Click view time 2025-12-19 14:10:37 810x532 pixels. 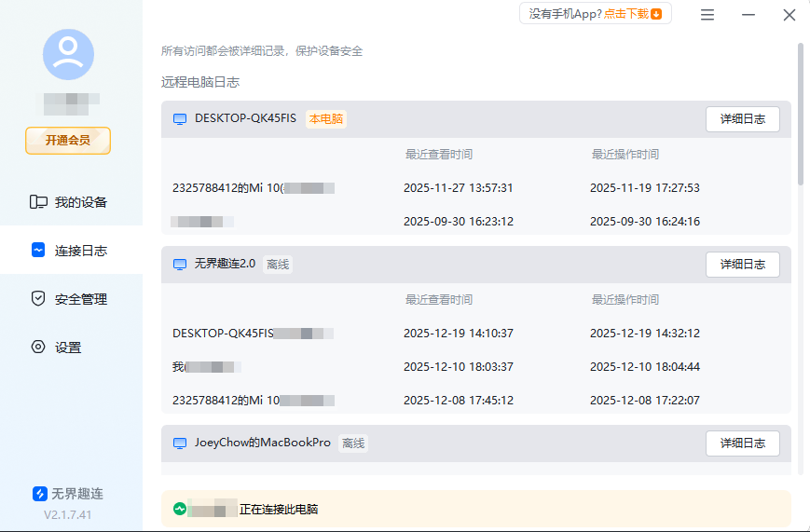[x=459, y=334]
